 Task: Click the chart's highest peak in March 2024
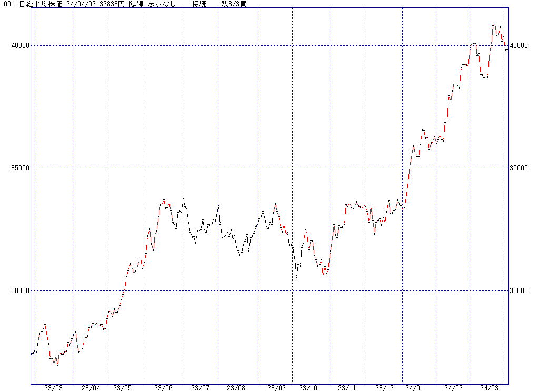click(x=494, y=24)
